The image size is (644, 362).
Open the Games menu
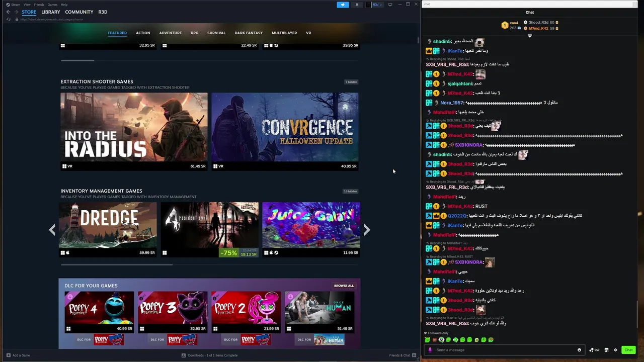point(52,5)
